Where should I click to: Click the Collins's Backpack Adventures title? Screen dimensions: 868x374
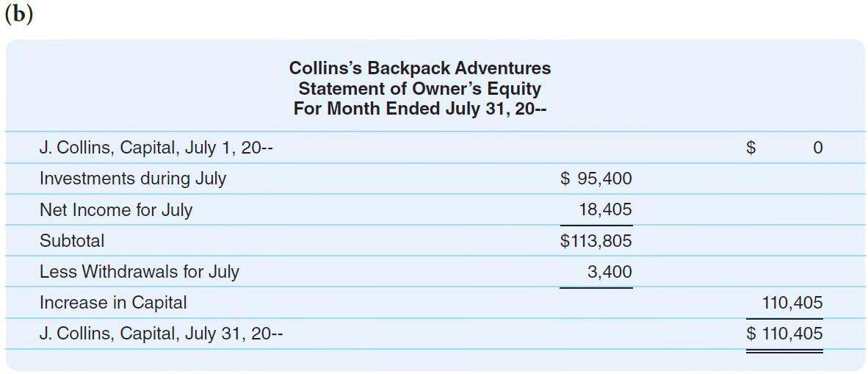pos(420,68)
